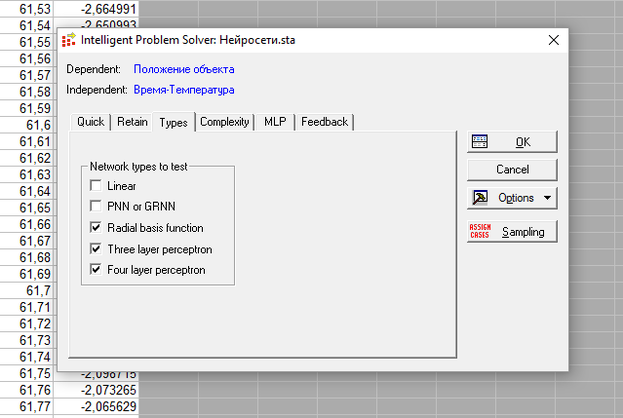Click the Assign Cases icon on Sampling
Viewport: 623px width, 418px height.
(x=480, y=231)
